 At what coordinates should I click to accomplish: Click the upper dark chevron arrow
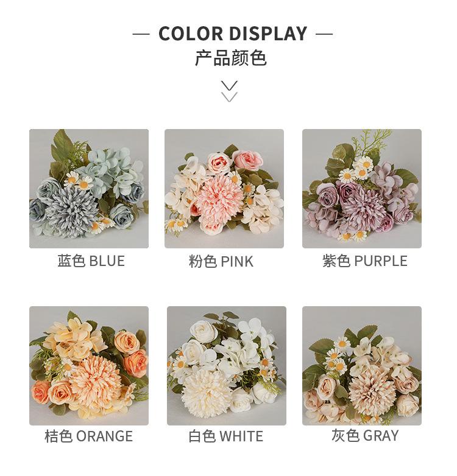[x=229, y=86]
